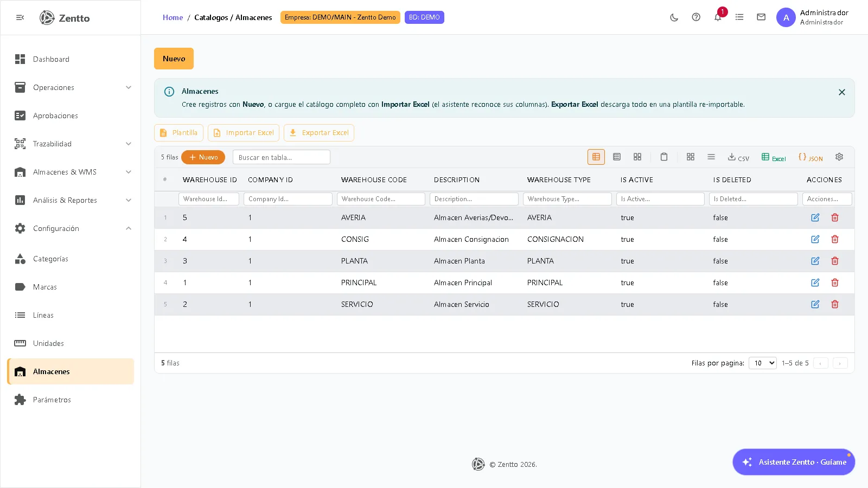Focus the Is Active filter field

[x=660, y=199]
